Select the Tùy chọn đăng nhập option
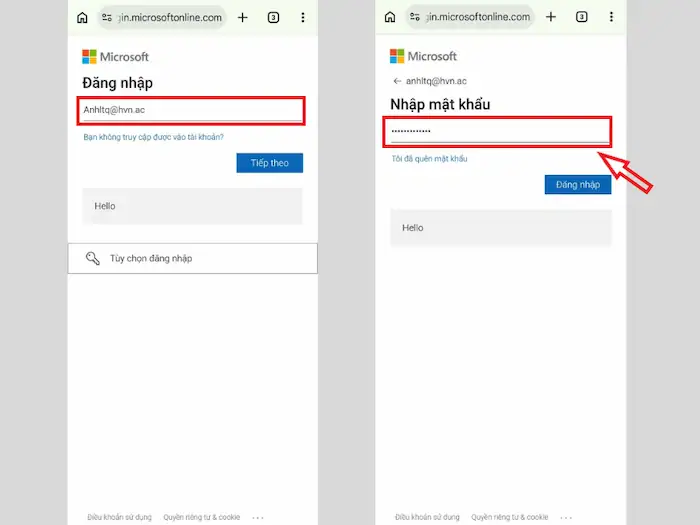This screenshot has height=525, width=700. pos(192,258)
